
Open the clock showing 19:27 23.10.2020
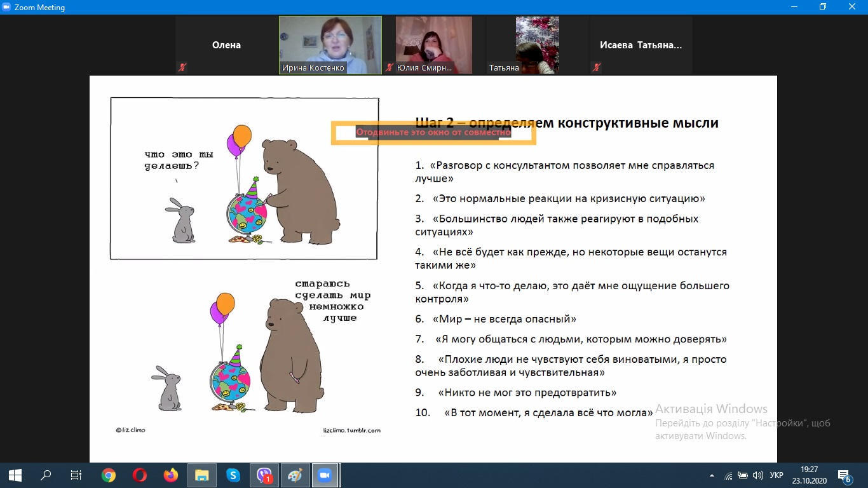click(x=810, y=475)
